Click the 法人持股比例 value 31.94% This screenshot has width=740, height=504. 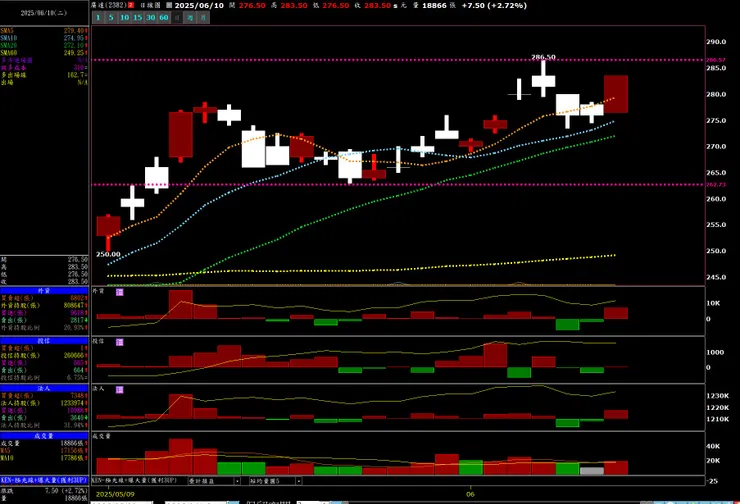pos(76,425)
